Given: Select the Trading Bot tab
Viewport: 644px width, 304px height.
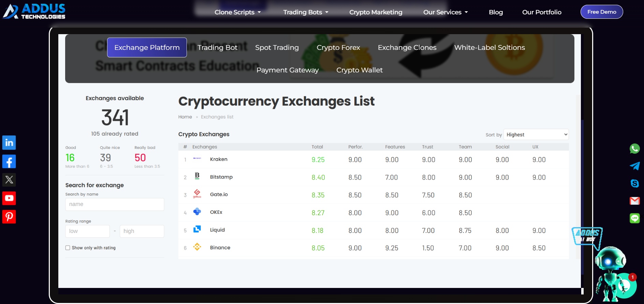Looking at the screenshot, I should [217, 47].
